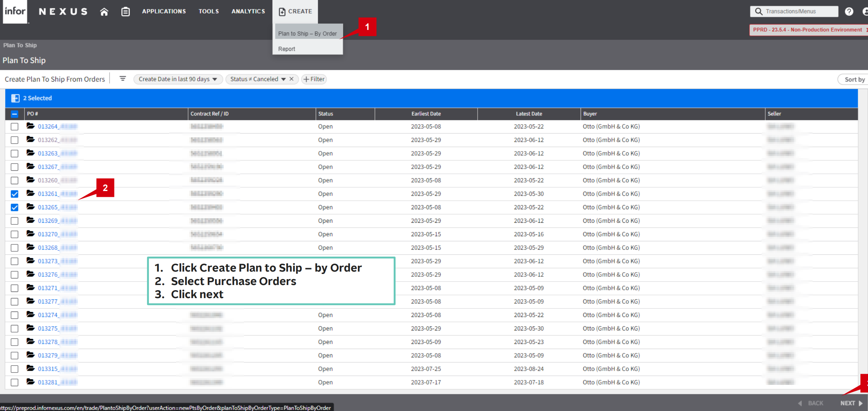
Task: Open folder icon for PO 013262
Action: [31, 139]
